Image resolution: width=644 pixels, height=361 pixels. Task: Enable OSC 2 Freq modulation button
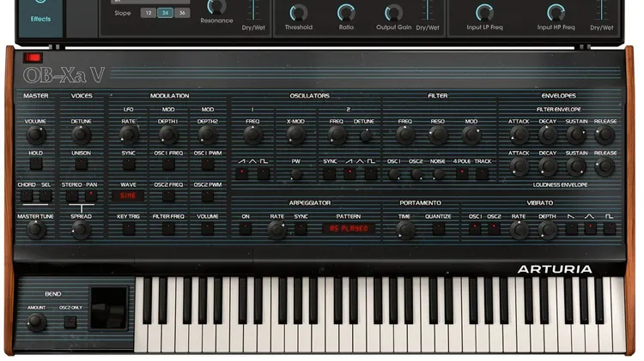click(x=168, y=196)
